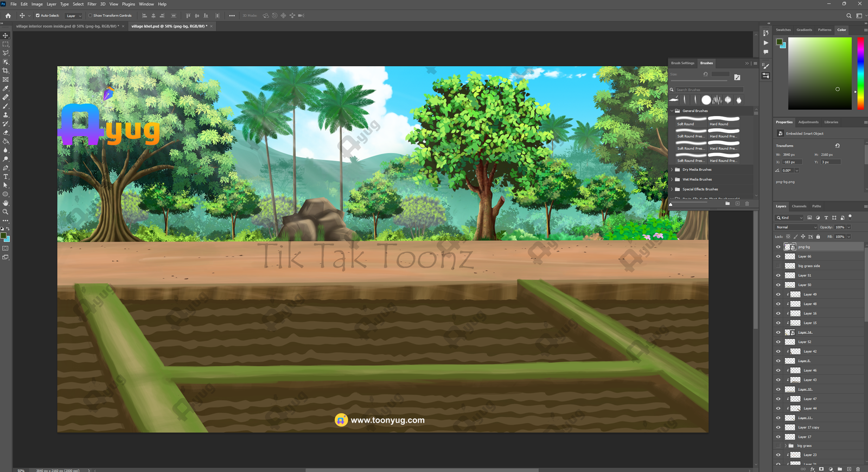Show the hidden 'big grass side' layer
The height and width of the screenshot is (472, 868).
click(x=778, y=266)
